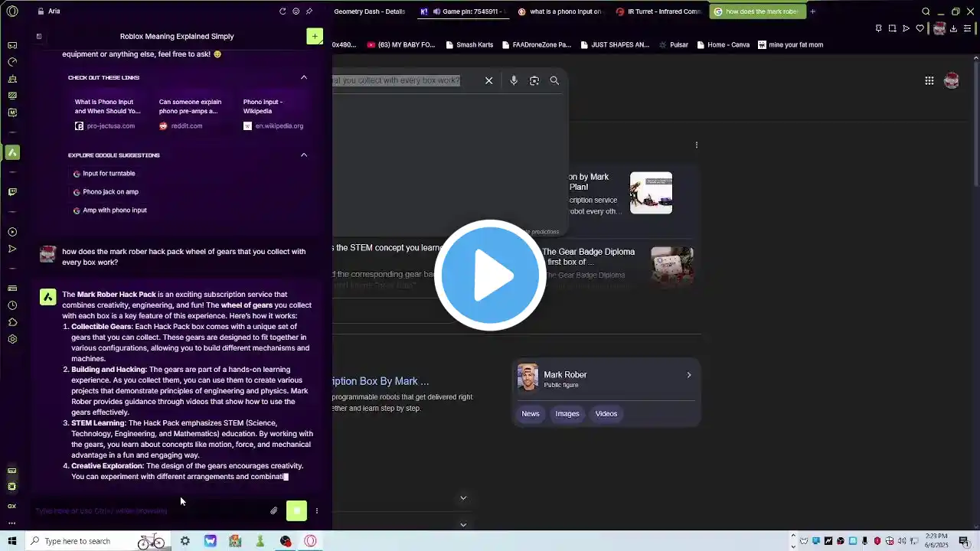Open Opera GX from the taskbar
The height and width of the screenshot is (551, 980).
(x=310, y=541)
